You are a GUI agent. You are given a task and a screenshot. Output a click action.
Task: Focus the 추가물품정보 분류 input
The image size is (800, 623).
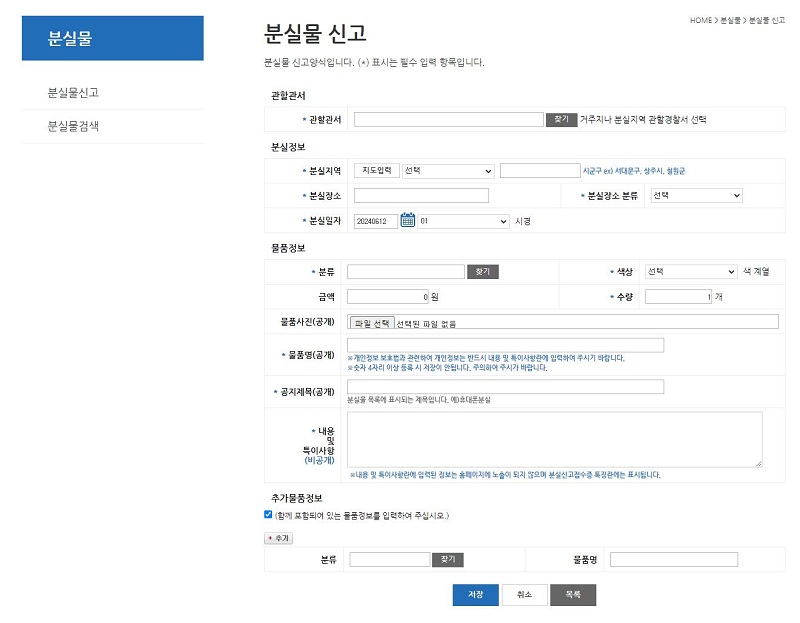(x=390, y=559)
